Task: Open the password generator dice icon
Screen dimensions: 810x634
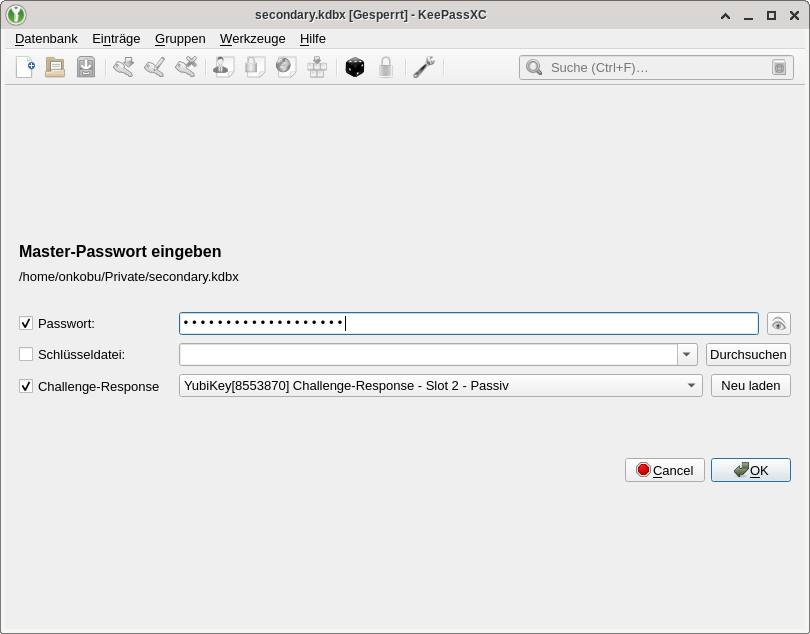Action: click(354, 67)
